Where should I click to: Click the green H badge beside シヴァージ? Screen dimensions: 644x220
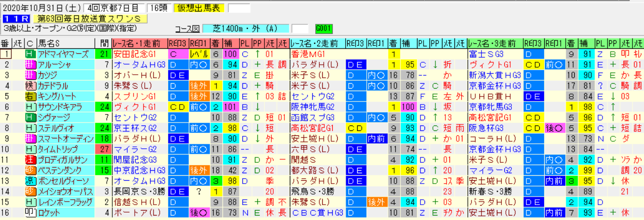click(x=30, y=117)
